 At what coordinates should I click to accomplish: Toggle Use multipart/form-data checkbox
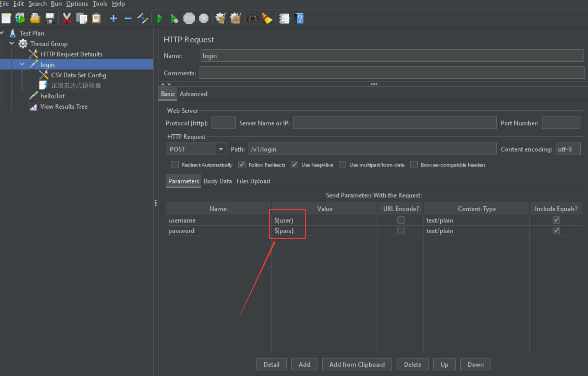(x=343, y=165)
